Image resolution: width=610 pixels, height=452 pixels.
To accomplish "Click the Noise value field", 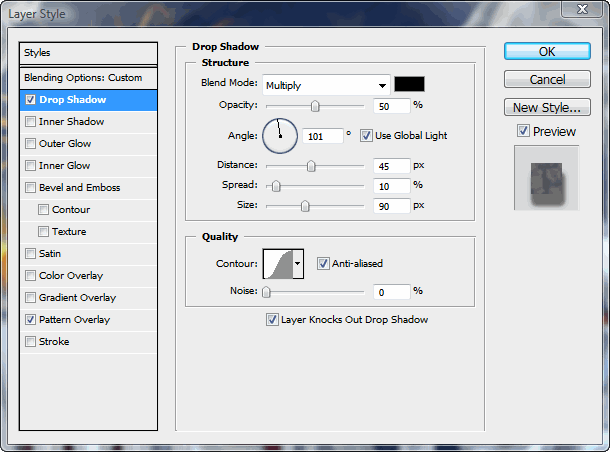I will click(392, 292).
